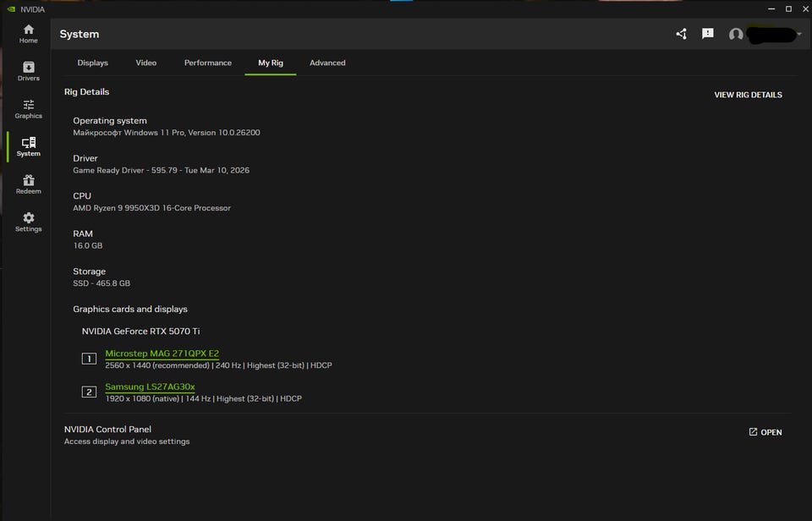Click the Operating system label
This screenshot has height=521, width=812.
[110, 121]
